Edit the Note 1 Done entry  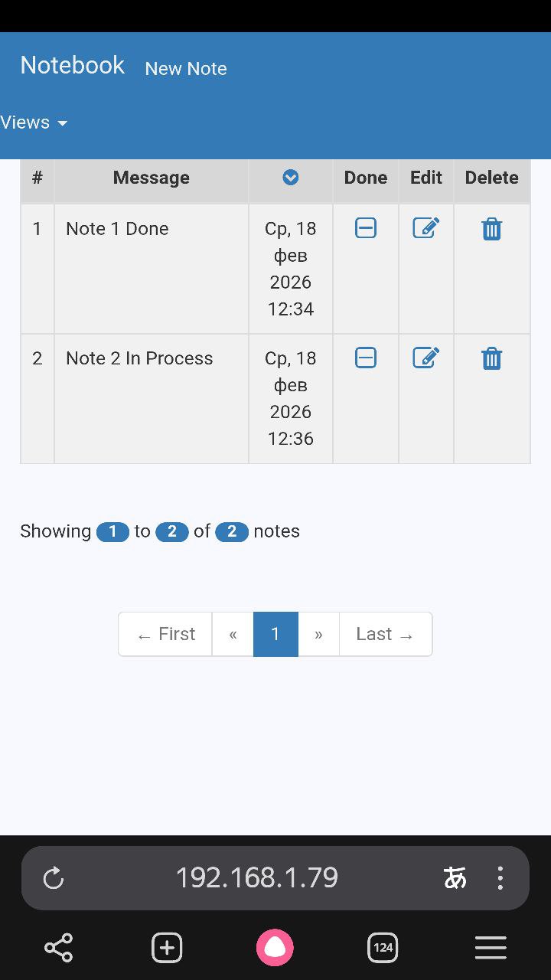click(425, 228)
